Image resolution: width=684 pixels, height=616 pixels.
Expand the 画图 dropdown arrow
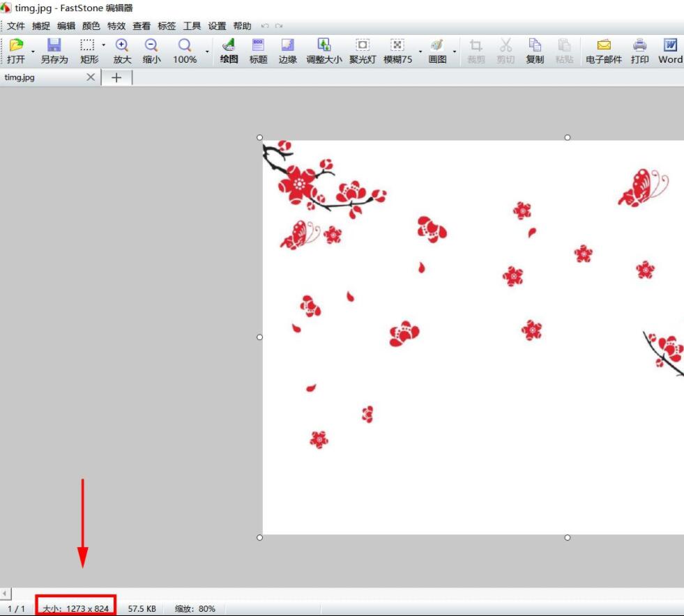click(x=455, y=52)
